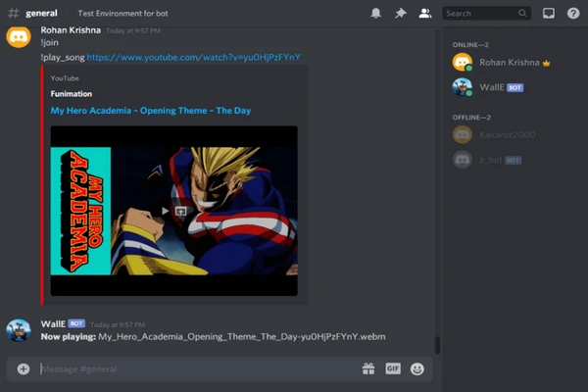Image resolution: width=588 pixels, height=392 pixels.
Task: Click the Funimation author link
Action: point(72,94)
